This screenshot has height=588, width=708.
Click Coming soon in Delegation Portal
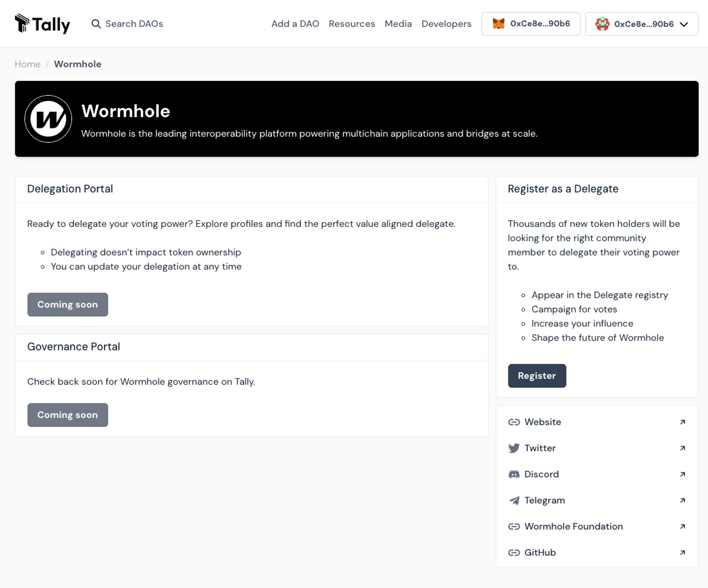tap(68, 304)
